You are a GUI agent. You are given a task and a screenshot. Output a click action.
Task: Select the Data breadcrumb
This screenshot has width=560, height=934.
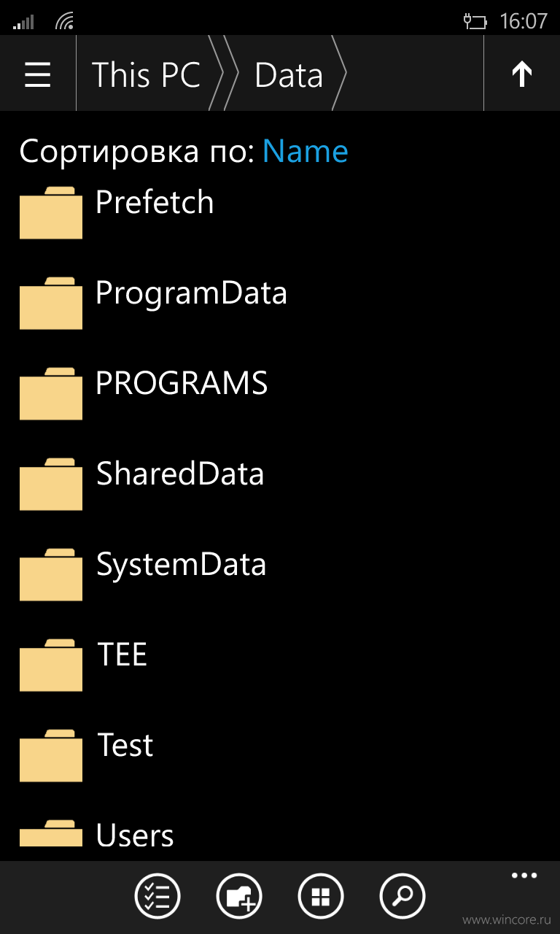(289, 74)
